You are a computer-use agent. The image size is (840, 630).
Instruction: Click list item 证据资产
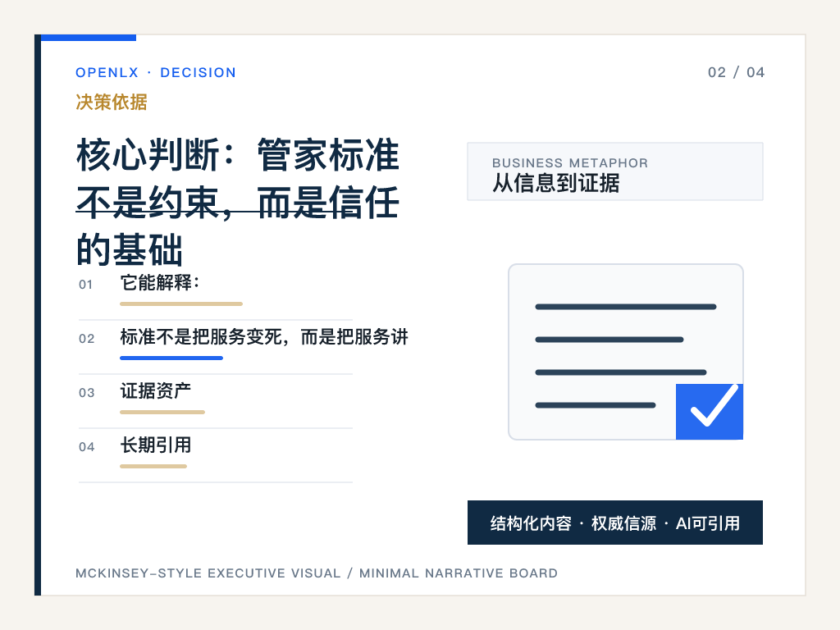(155, 390)
